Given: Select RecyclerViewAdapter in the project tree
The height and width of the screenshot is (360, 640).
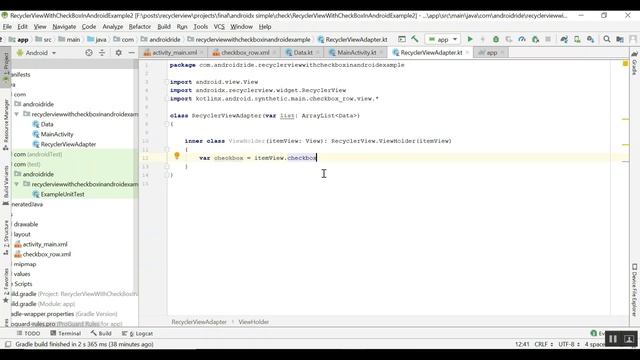Looking at the screenshot, I should tap(68, 144).
